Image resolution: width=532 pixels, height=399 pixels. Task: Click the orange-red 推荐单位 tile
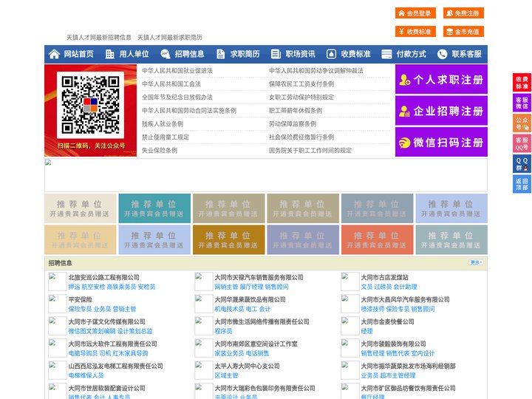378,239
